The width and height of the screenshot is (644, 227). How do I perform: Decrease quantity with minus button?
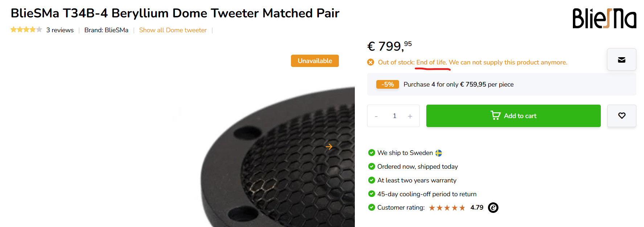tap(376, 116)
